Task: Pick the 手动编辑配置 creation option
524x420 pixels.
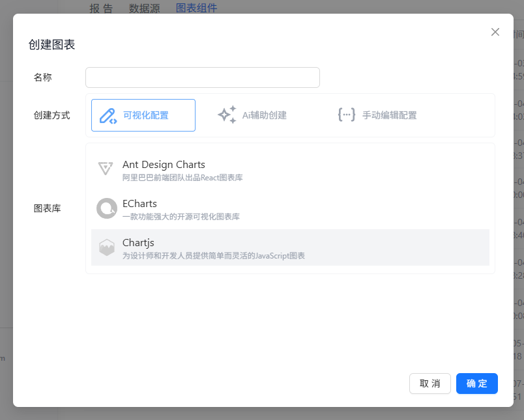Action: [x=377, y=115]
